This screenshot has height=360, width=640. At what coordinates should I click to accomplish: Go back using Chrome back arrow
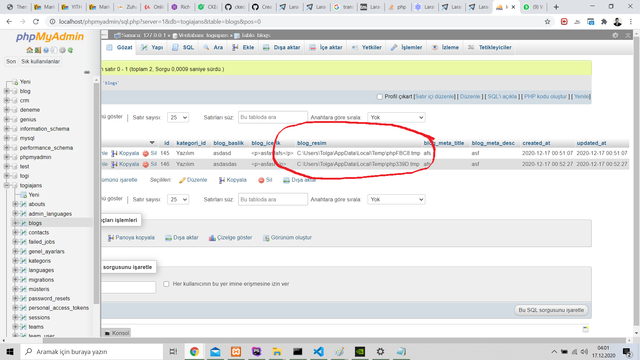point(9,22)
